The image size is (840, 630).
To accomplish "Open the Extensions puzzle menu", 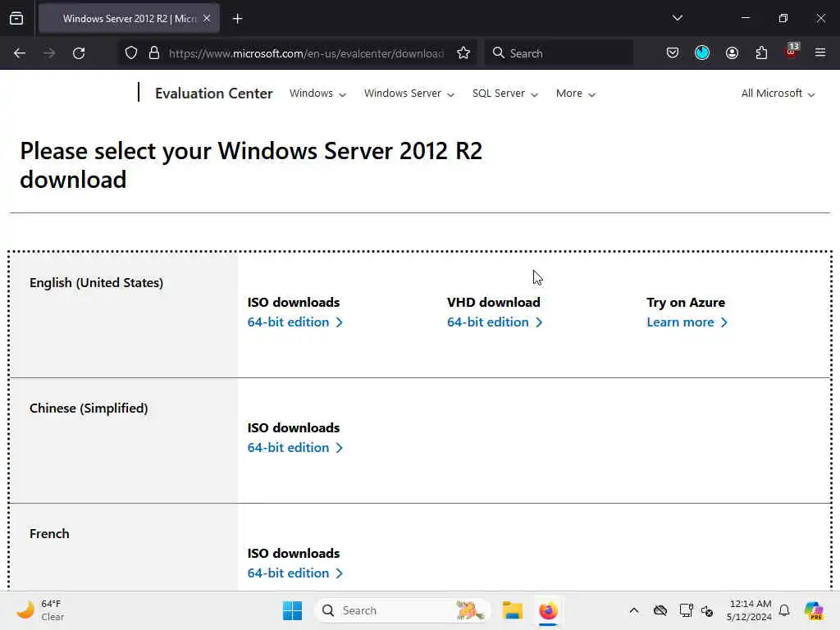I will point(761,53).
